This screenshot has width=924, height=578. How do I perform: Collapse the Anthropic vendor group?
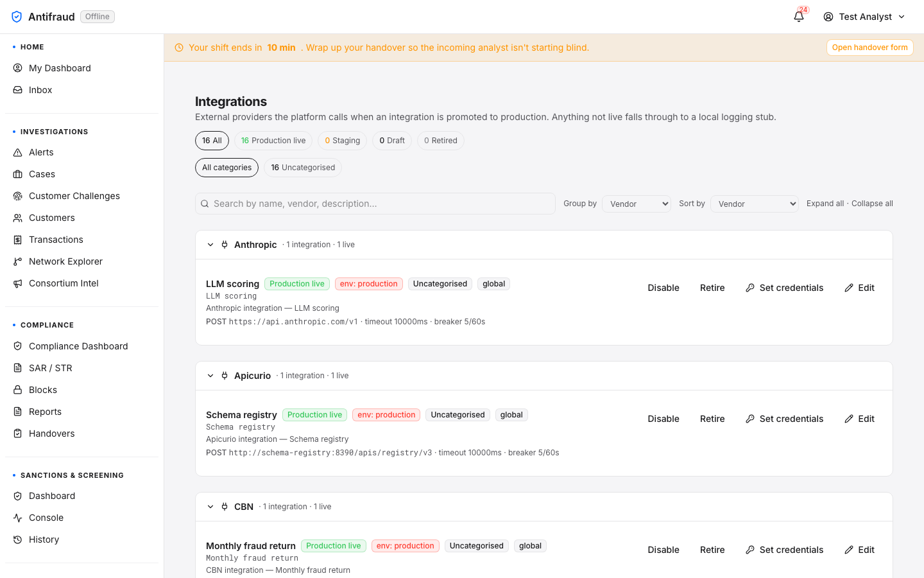pos(210,245)
